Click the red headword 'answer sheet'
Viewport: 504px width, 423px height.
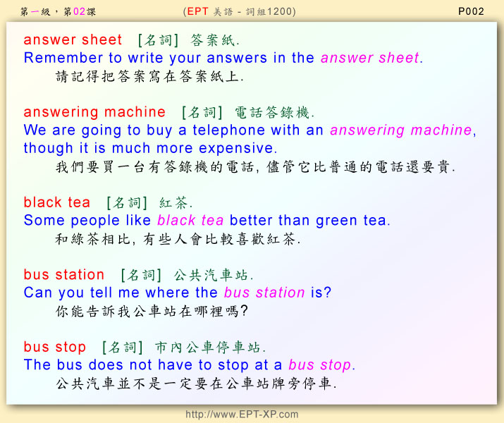[73, 40]
